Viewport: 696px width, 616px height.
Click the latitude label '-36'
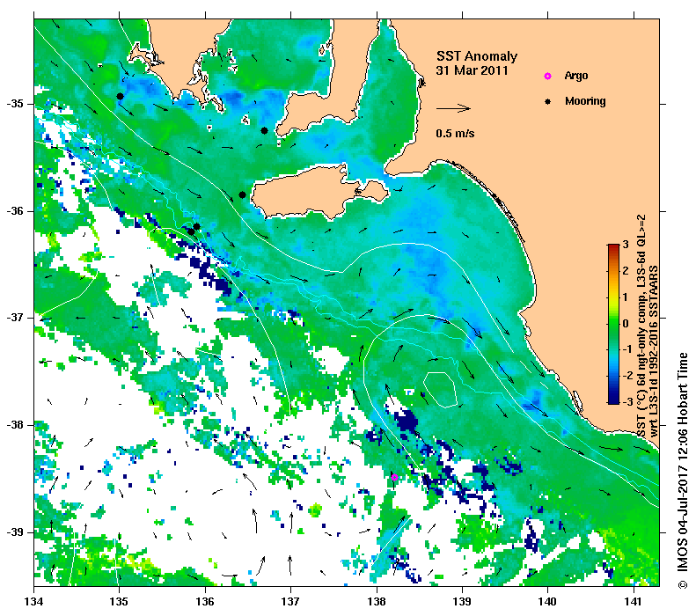(15, 211)
